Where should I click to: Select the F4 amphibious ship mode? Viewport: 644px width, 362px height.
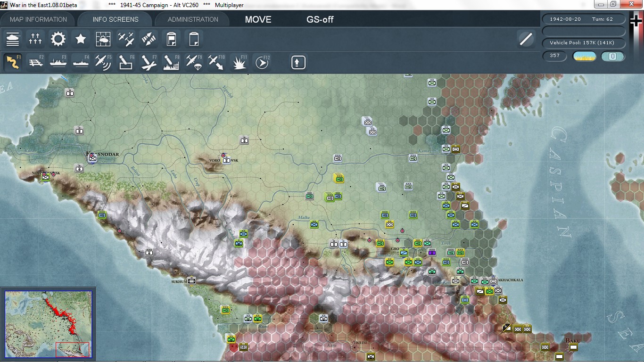[81, 62]
